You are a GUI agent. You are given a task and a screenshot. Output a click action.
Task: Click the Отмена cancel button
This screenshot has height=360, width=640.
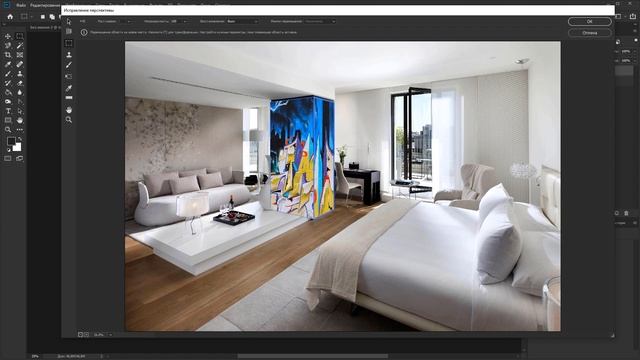coord(589,33)
